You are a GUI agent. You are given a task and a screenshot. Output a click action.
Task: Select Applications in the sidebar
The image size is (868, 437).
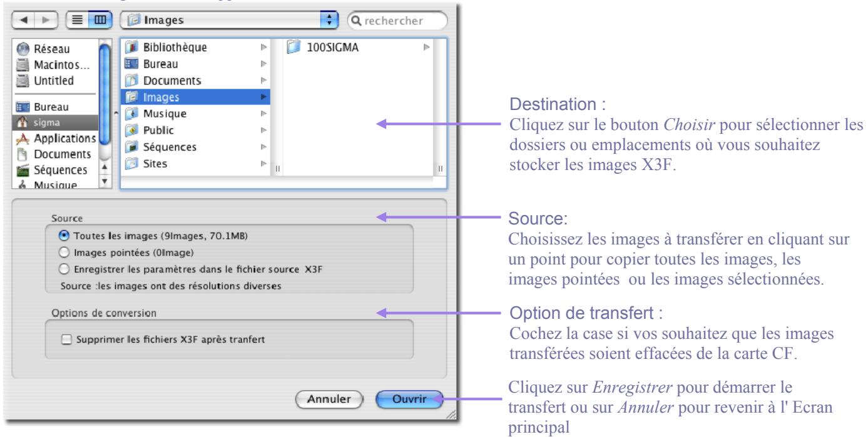55,138
